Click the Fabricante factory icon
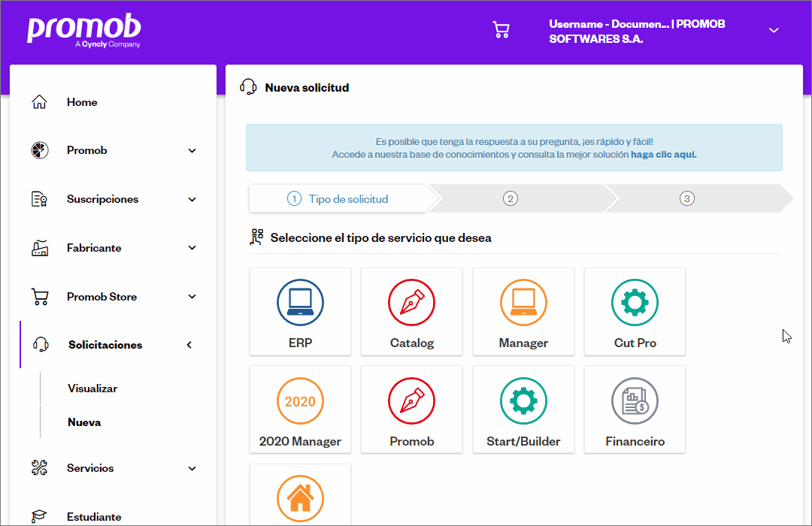Image resolution: width=812 pixels, height=526 pixels. (x=40, y=248)
